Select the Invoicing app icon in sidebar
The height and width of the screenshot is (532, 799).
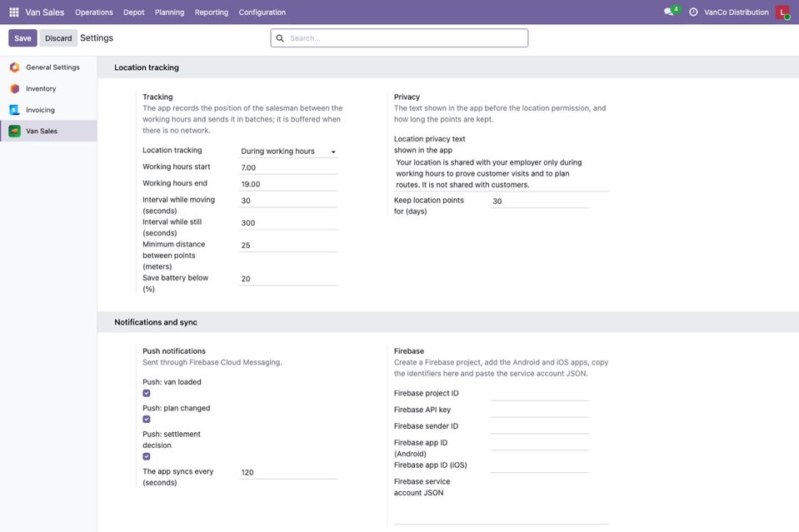15,110
